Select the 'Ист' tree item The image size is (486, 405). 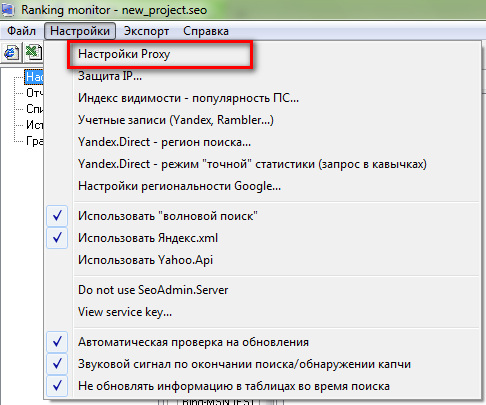[34, 125]
